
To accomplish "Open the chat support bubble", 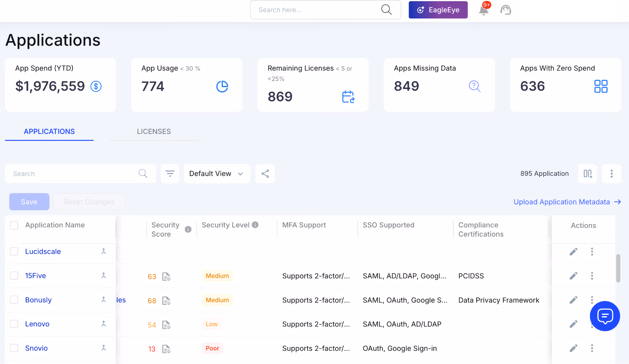I will pos(605,316).
